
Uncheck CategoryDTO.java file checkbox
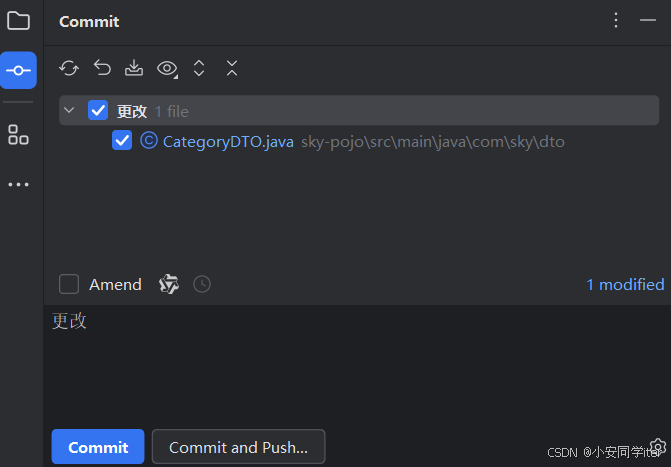[122, 140]
